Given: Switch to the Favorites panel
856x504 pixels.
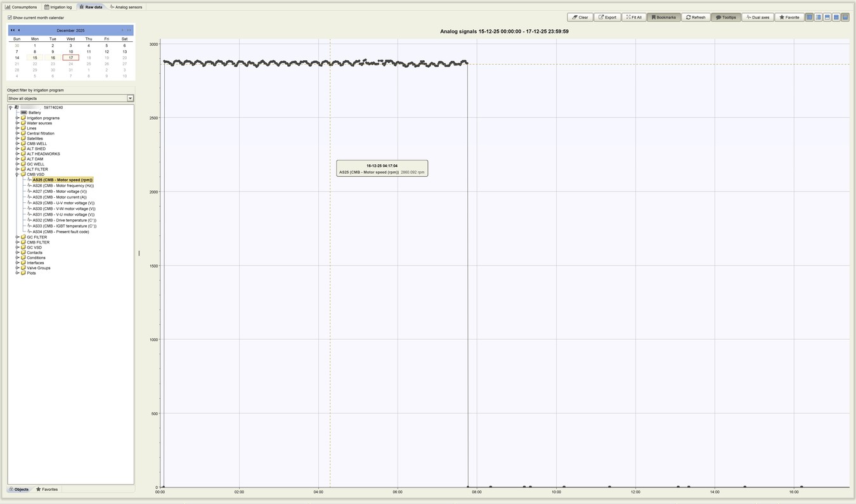Looking at the screenshot, I should pyautogui.click(x=48, y=489).
